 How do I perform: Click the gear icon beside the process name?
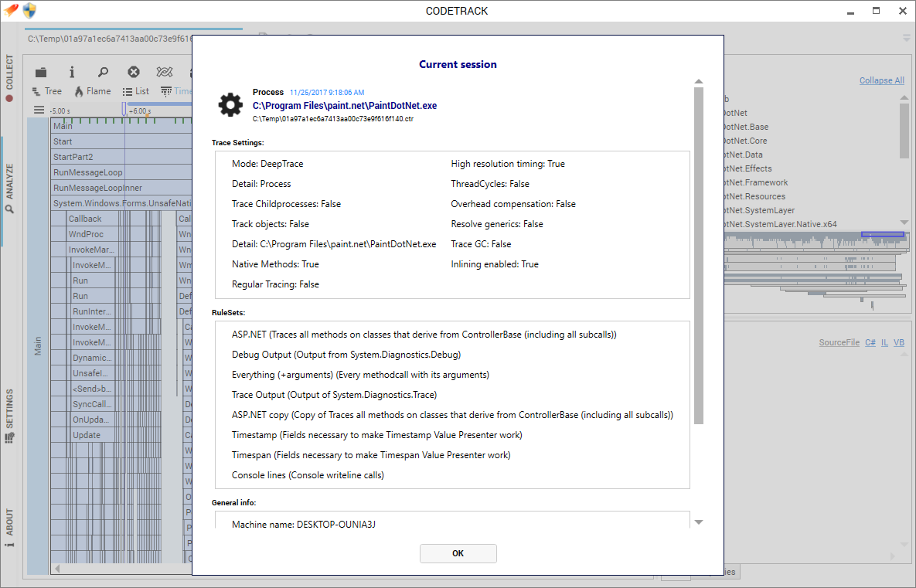(230, 105)
